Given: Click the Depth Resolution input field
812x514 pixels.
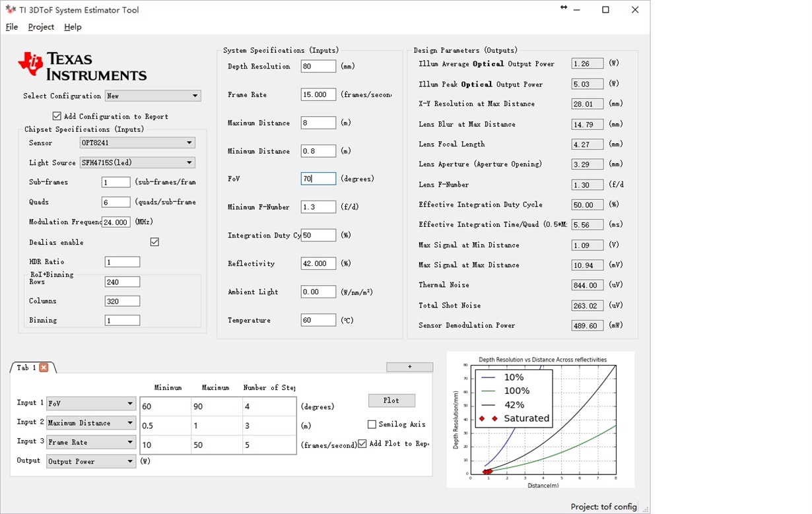Looking at the screenshot, I should point(318,66).
